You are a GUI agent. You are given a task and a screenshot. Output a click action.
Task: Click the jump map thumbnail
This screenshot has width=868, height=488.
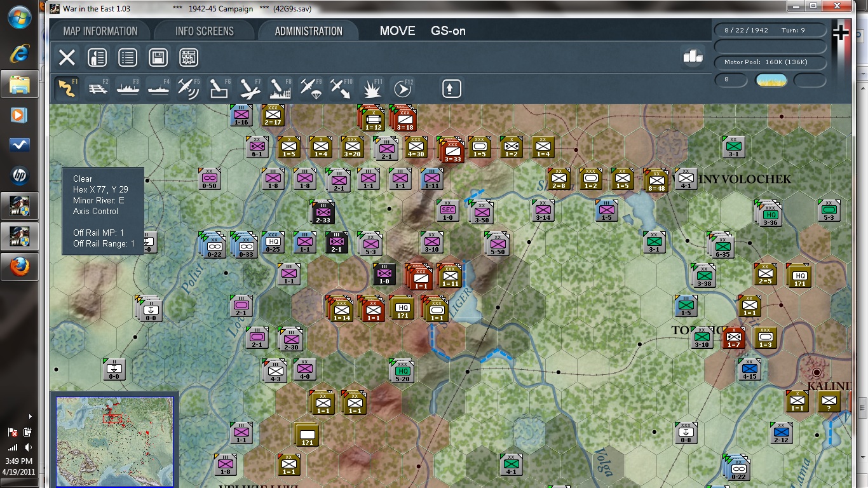[115, 441]
